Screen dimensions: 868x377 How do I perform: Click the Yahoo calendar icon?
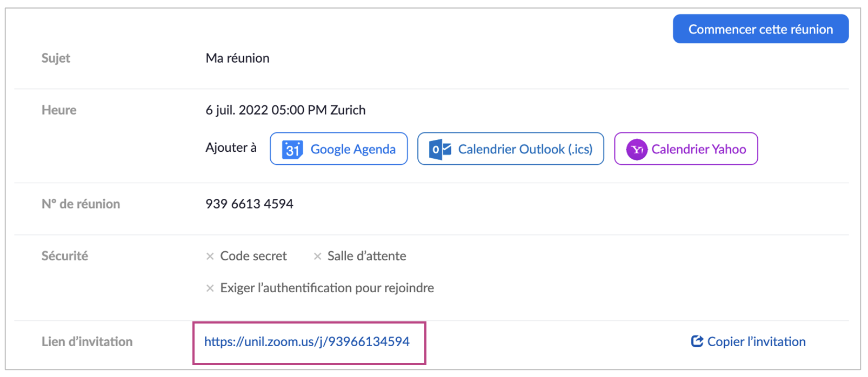[x=637, y=150]
